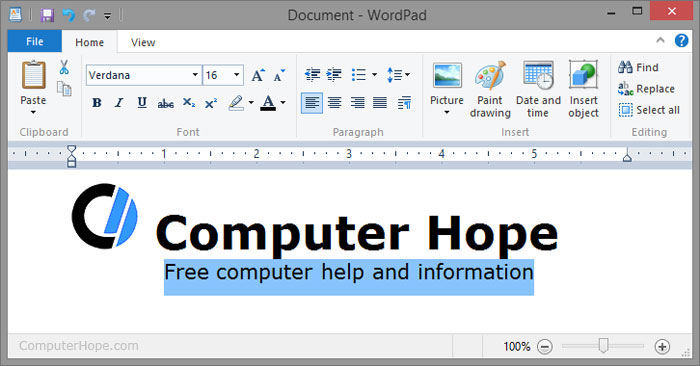Collapse the ribbon with the chevron
Screen dimensions: 700x366
660,40
